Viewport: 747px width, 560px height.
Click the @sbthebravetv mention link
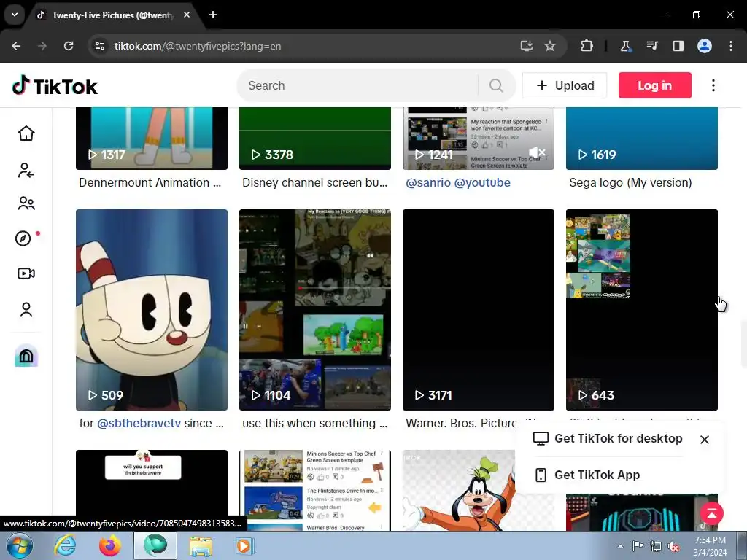click(x=139, y=424)
